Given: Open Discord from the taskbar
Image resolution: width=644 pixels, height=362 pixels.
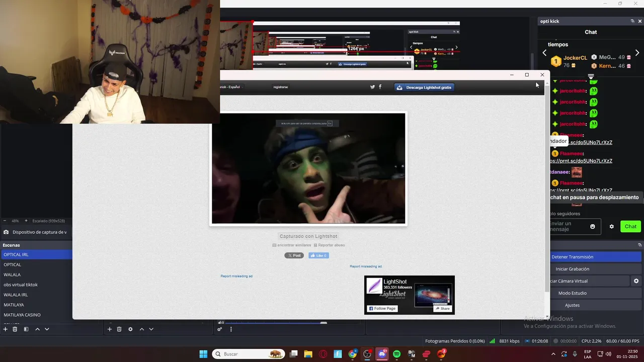Looking at the screenshot, I should click(382, 354).
